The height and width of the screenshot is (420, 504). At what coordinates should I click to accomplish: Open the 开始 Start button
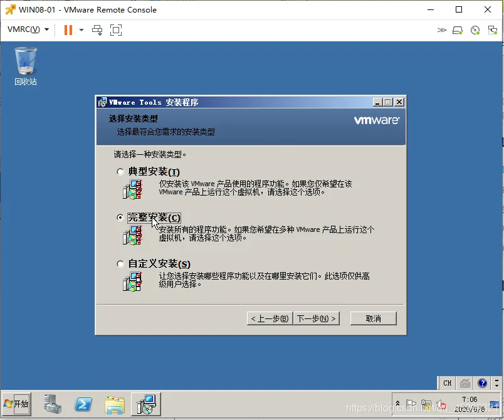click(x=17, y=404)
